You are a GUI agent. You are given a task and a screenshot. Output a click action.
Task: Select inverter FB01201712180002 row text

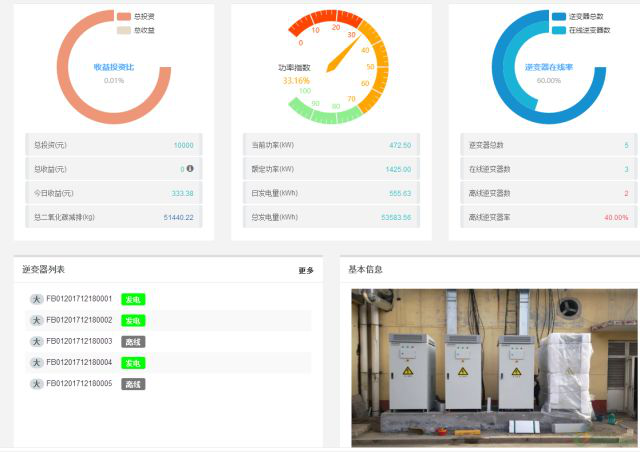[x=79, y=320]
